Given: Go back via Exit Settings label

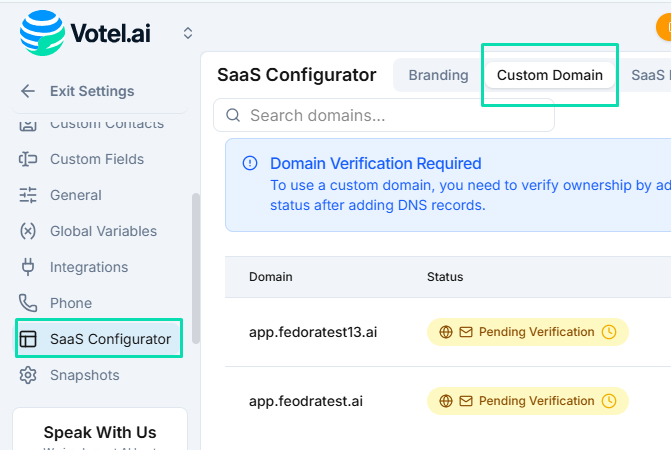Looking at the screenshot, I should click(x=92, y=91).
